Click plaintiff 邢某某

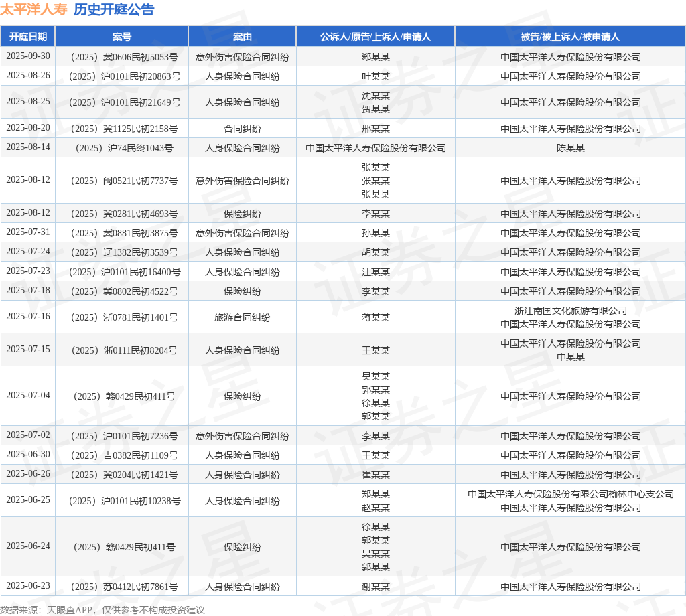[x=375, y=129]
